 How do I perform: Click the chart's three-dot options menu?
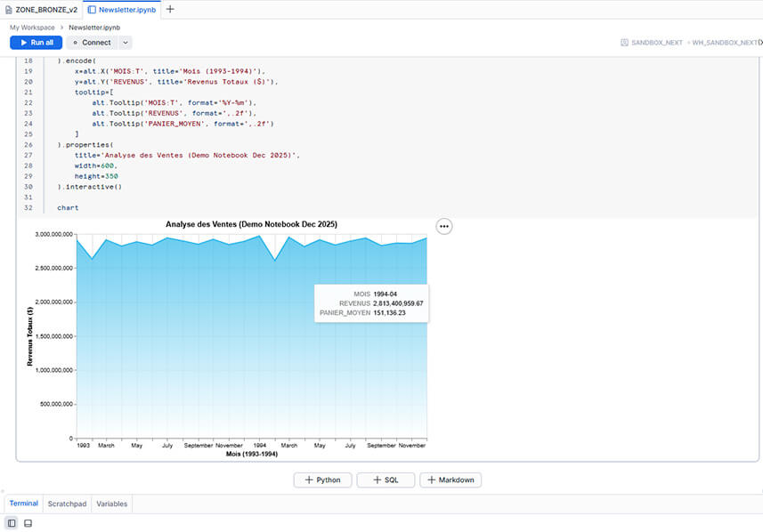point(444,226)
